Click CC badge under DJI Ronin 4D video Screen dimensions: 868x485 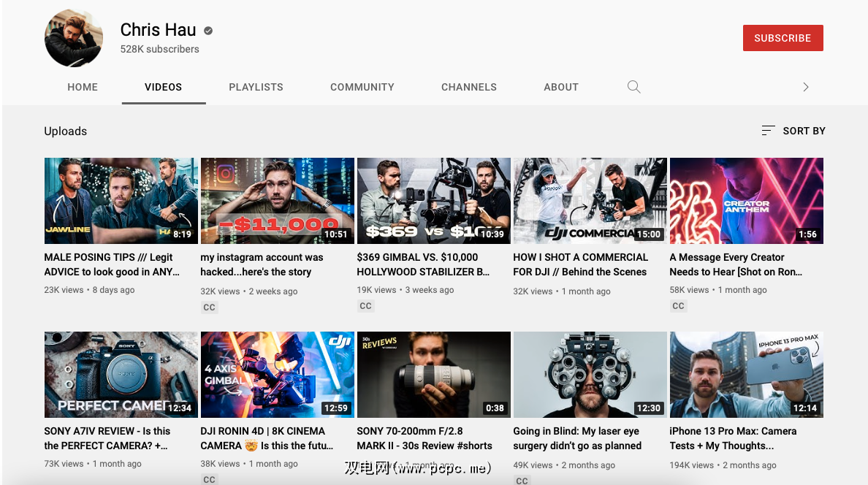pos(209,479)
